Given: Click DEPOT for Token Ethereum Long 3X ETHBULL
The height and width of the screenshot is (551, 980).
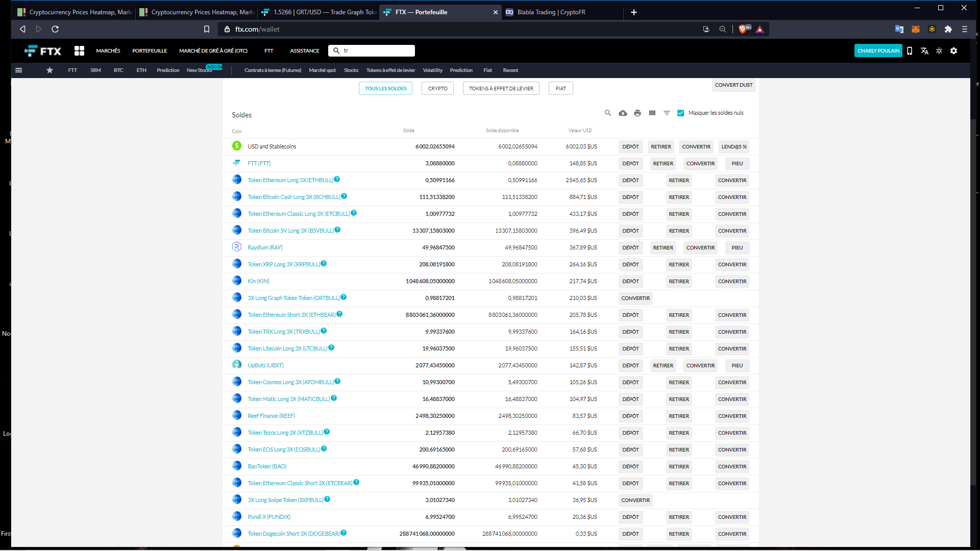Looking at the screenshot, I should point(630,180).
